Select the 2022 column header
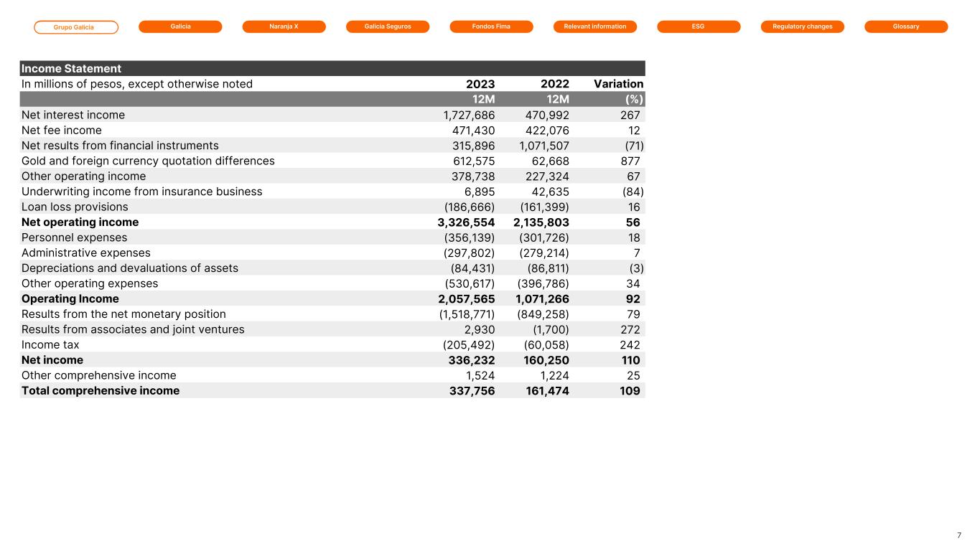The width and height of the screenshot is (980, 551). tap(554, 84)
